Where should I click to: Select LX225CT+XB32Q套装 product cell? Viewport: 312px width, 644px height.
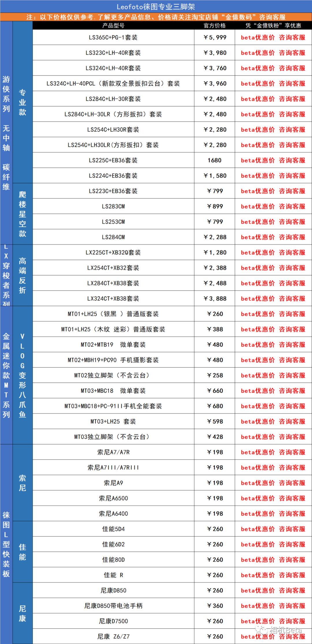pyautogui.click(x=113, y=252)
